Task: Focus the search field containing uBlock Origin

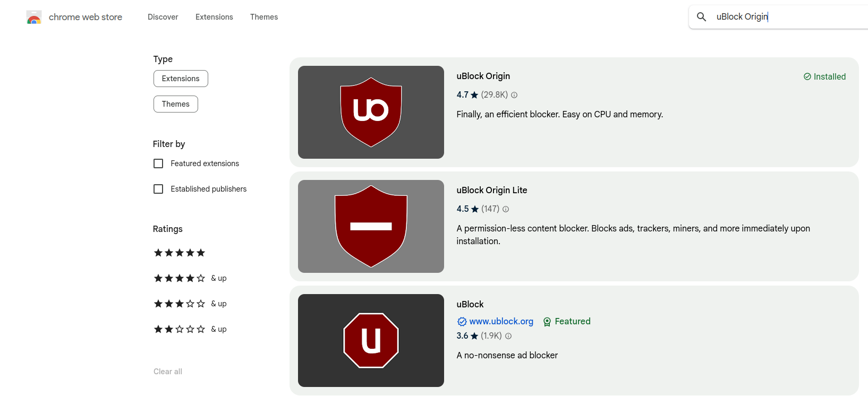Action: click(786, 17)
